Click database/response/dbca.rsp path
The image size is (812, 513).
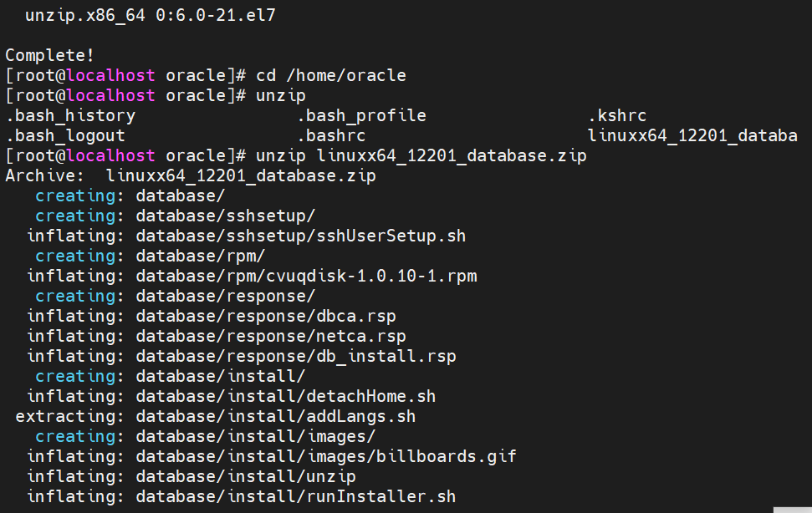(266, 316)
